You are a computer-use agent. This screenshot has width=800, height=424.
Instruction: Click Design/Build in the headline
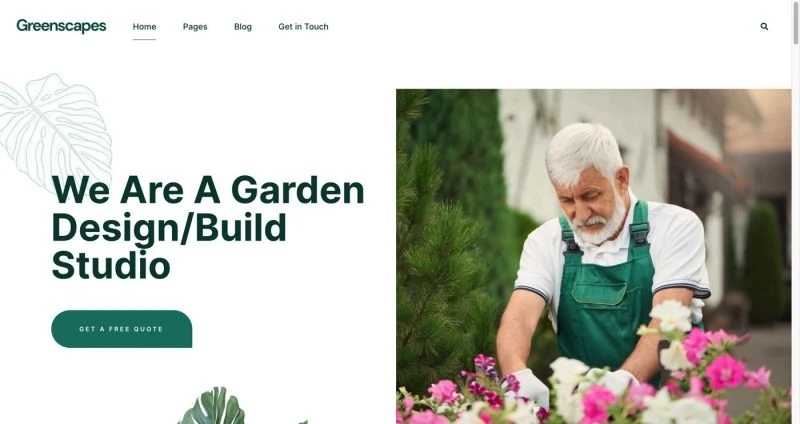coord(169,228)
